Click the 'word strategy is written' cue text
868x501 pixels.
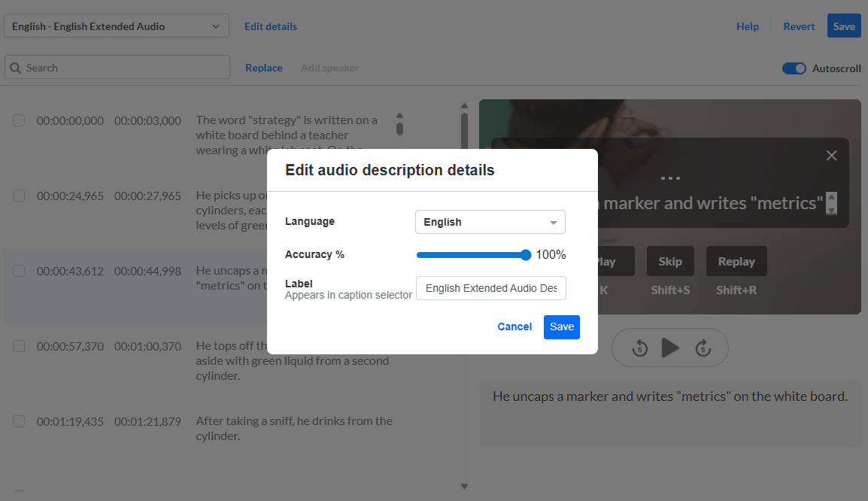click(x=286, y=135)
